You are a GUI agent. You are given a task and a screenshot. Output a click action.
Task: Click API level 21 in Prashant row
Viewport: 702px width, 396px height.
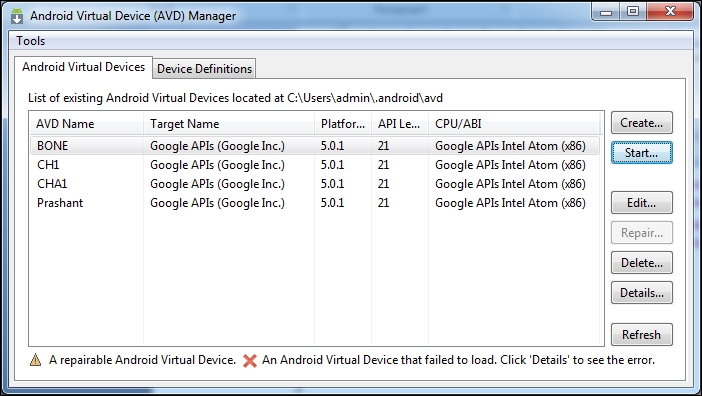[x=383, y=203]
